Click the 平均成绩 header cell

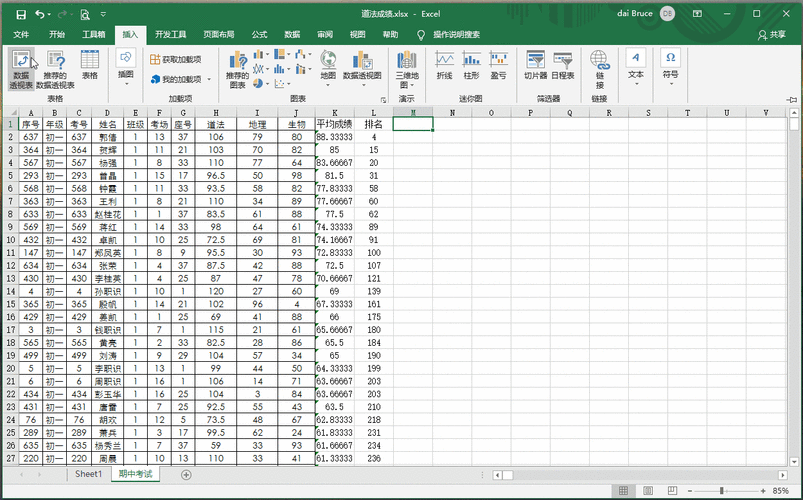point(334,124)
